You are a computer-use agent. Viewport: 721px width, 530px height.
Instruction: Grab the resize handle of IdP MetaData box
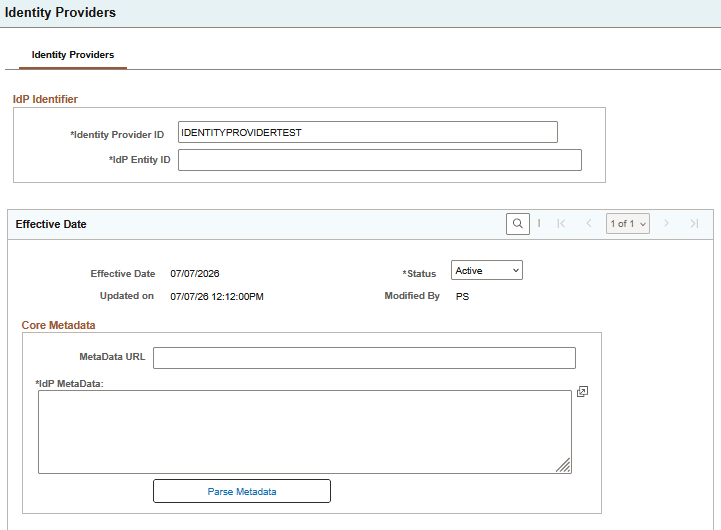coord(563,465)
